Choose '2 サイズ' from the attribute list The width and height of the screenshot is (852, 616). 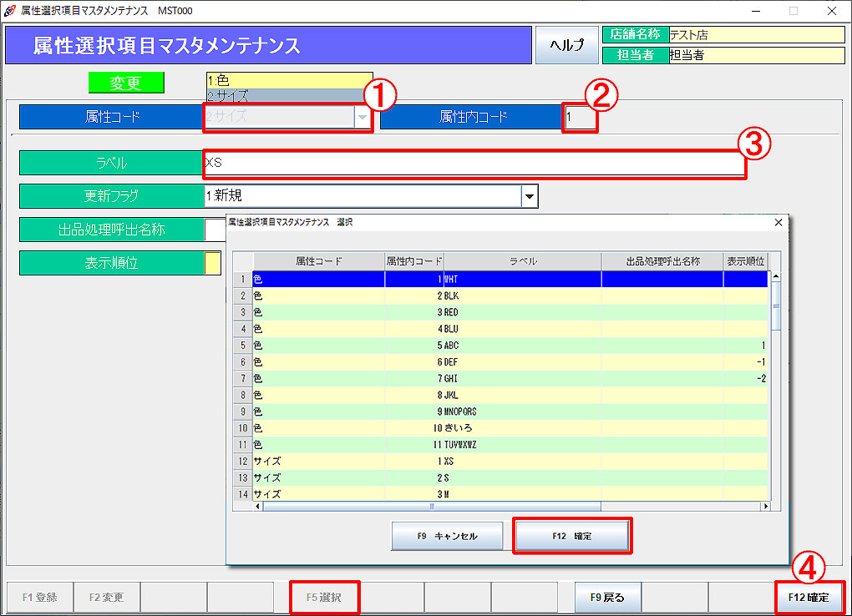[288, 95]
